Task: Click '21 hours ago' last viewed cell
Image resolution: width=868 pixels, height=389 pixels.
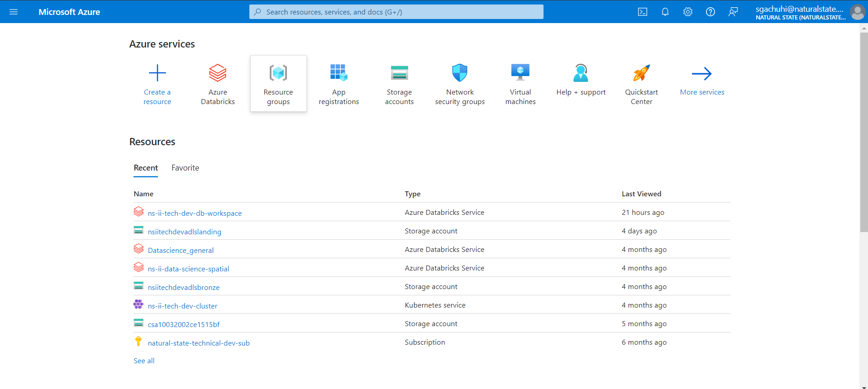Action: (x=643, y=212)
